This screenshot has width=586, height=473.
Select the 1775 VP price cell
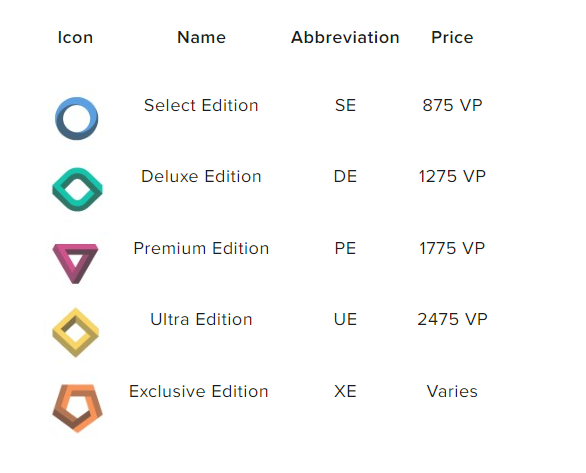[452, 248]
